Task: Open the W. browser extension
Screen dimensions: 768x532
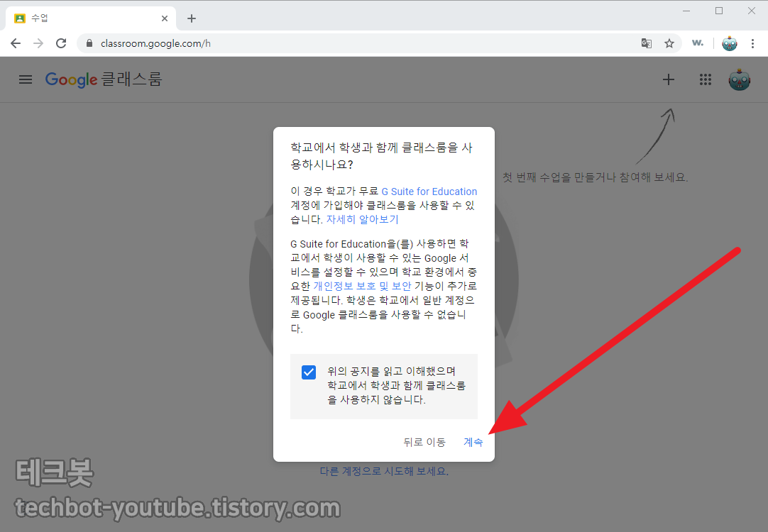Action: pos(698,43)
